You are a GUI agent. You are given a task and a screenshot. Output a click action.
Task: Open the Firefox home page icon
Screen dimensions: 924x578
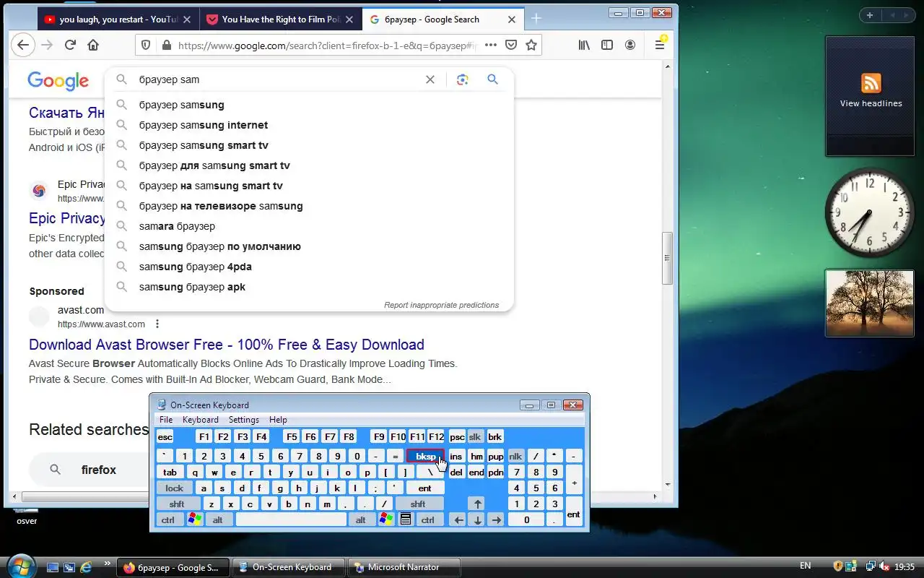[93, 45]
